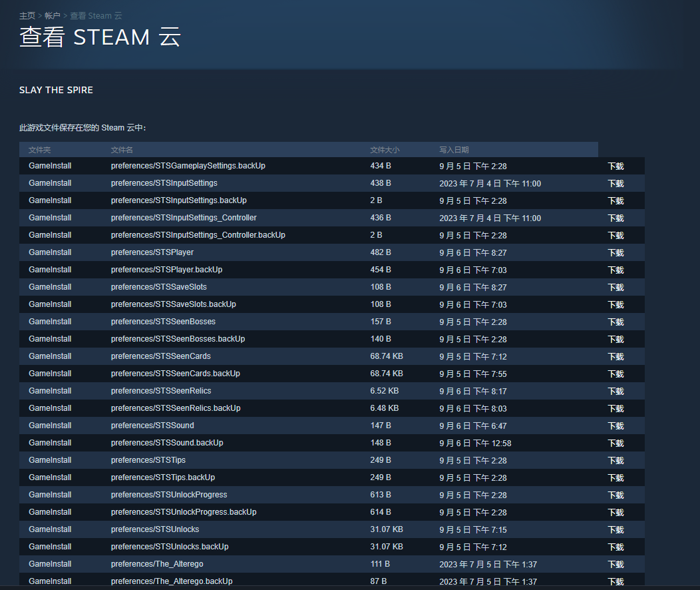Download STSUnlocks.backUp file
The height and width of the screenshot is (590, 700).
[615, 547]
